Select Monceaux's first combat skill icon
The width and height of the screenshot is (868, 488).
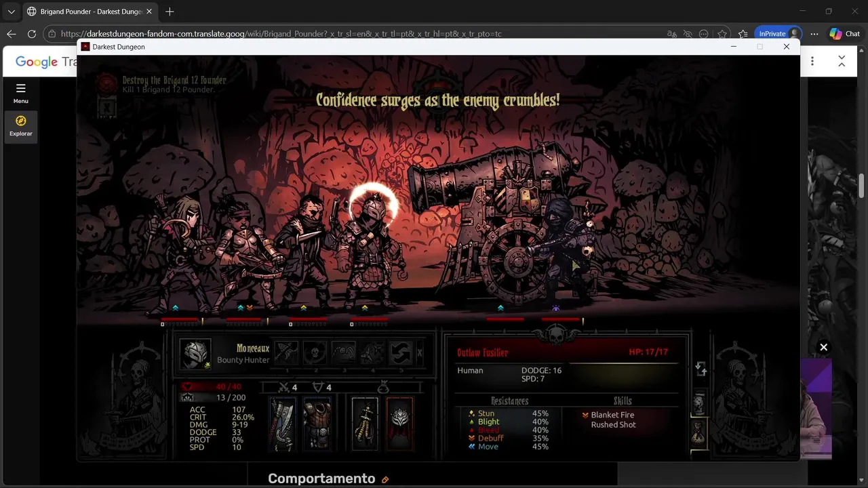287,352
